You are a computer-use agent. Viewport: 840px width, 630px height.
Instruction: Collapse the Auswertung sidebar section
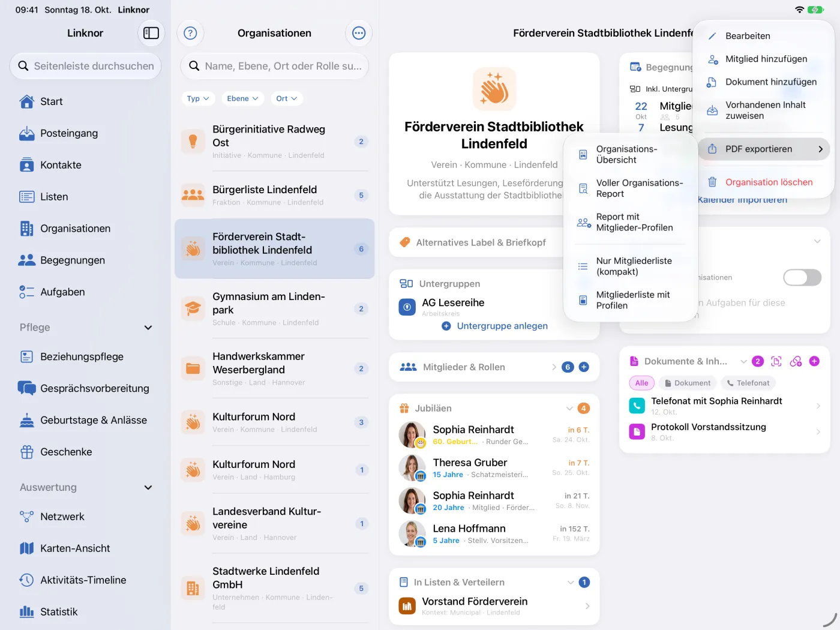[x=148, y=488]
